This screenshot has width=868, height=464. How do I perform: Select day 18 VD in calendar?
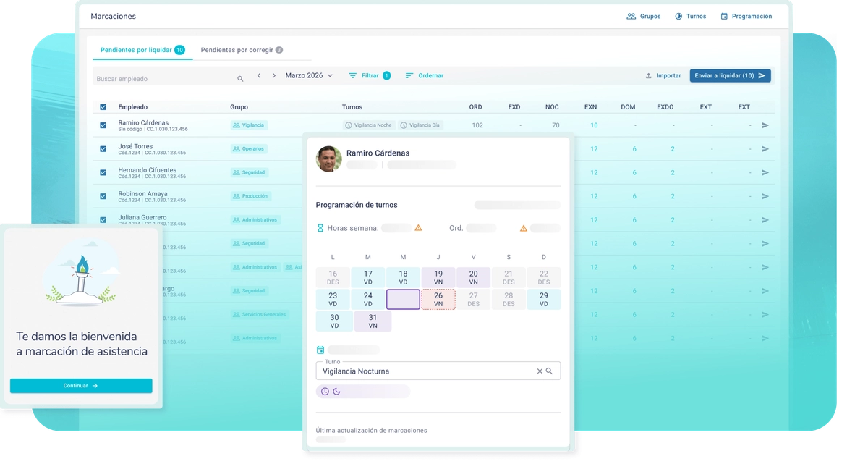coord(403,278)
